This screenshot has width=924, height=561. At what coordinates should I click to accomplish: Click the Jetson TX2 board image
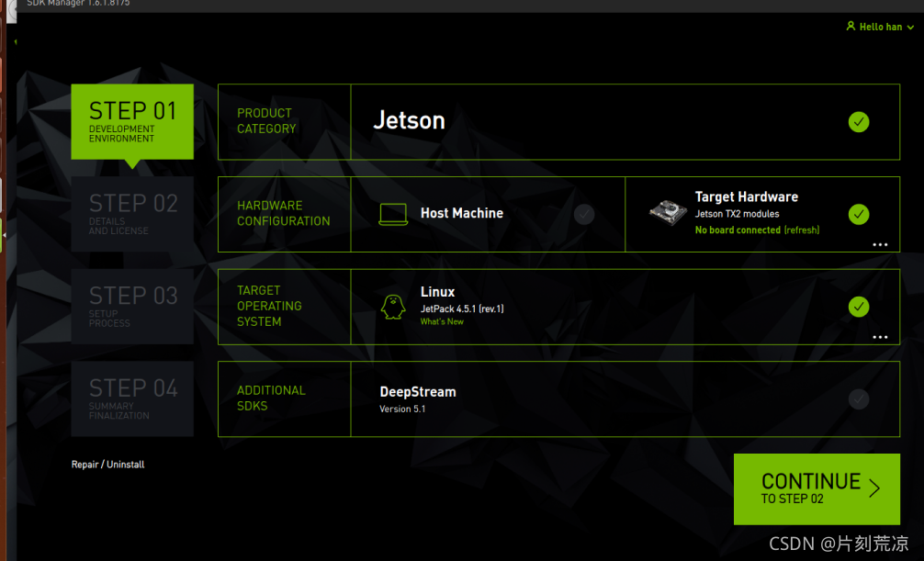click(668, 211)
